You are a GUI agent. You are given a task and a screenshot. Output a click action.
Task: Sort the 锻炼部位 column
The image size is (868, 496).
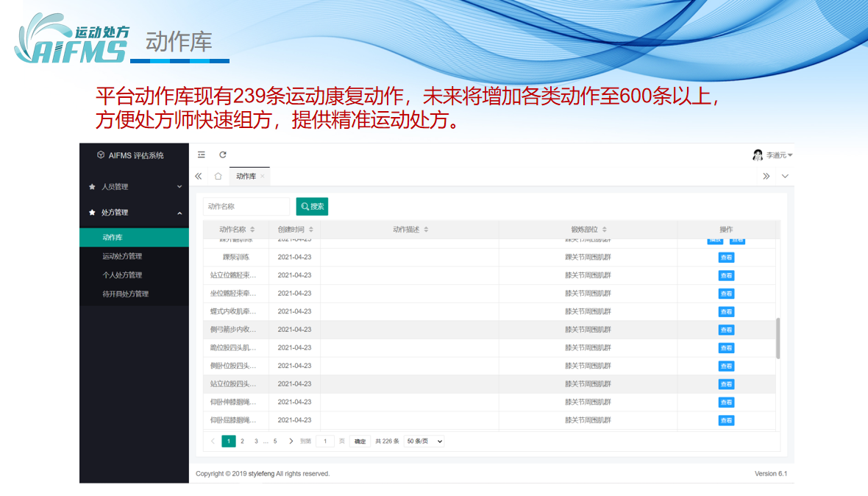point(604,230)
